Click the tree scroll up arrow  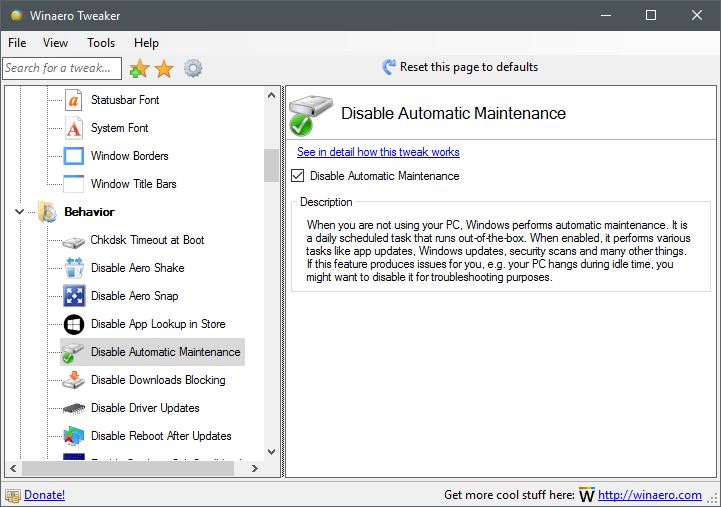click(x=271, y=96)
